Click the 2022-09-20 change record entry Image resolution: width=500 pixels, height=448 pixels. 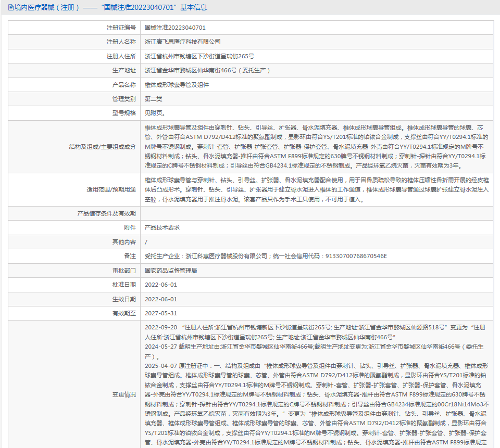[315, 332]
